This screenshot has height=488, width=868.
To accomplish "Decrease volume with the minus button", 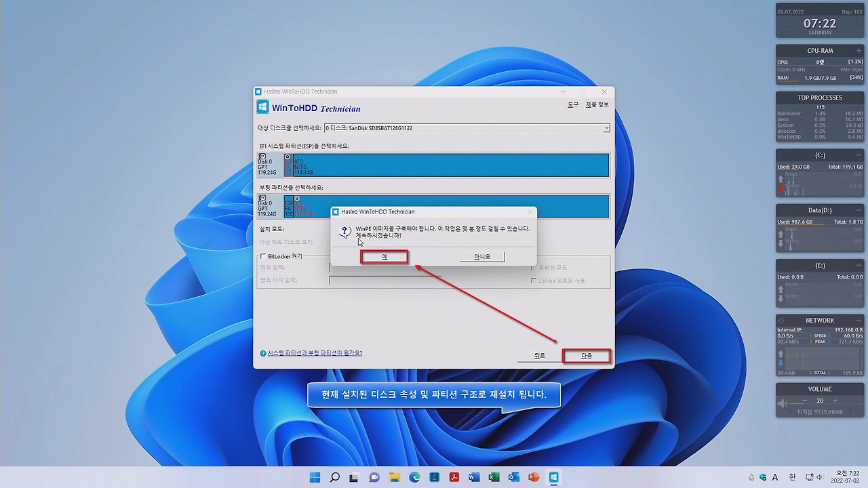I will tap(805, 401).
